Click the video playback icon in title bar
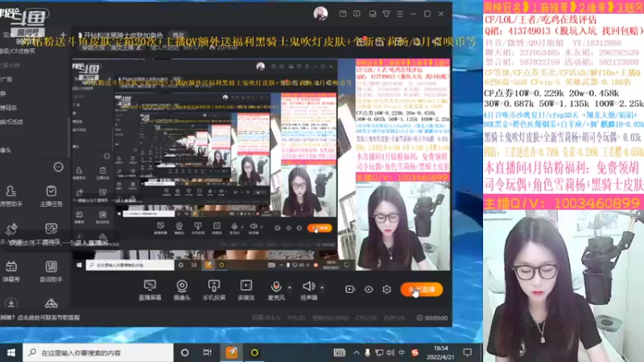The width and height of the screenshot is (644, 362). (x=357, y=14)
